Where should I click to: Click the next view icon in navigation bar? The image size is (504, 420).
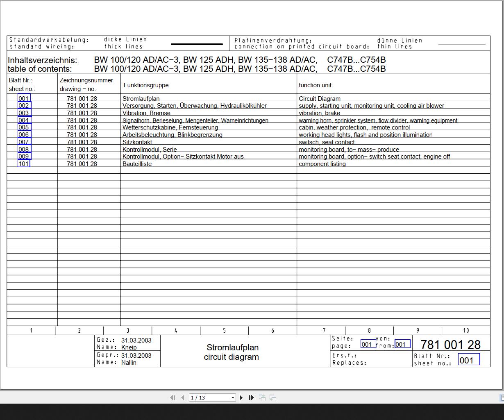pyautogui.click(x=273, y=397)
